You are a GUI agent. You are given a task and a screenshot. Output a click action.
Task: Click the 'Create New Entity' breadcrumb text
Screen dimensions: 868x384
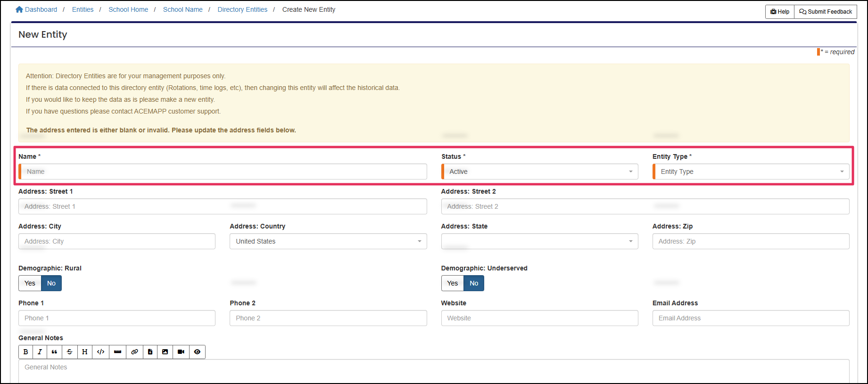309,9
